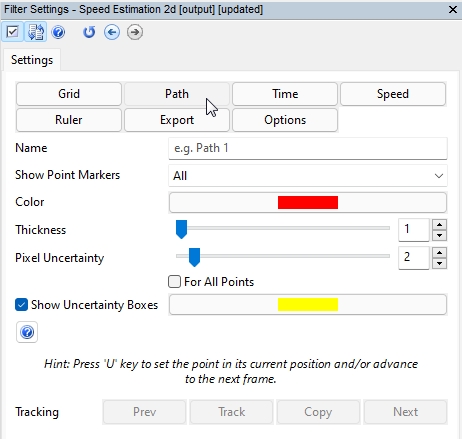462x439 pixels.
Task: Uncheck Show Uncertainty Boxes
Action: [21, 305]
